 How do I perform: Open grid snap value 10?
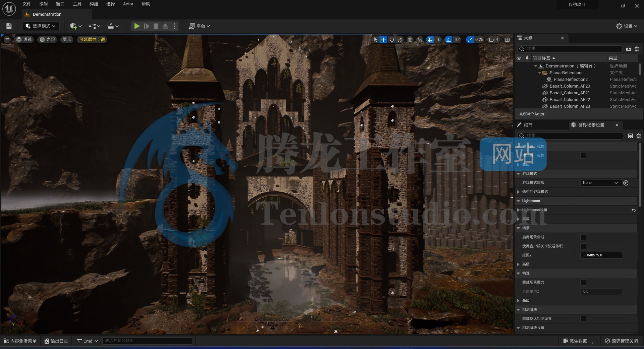click(438, 40)
